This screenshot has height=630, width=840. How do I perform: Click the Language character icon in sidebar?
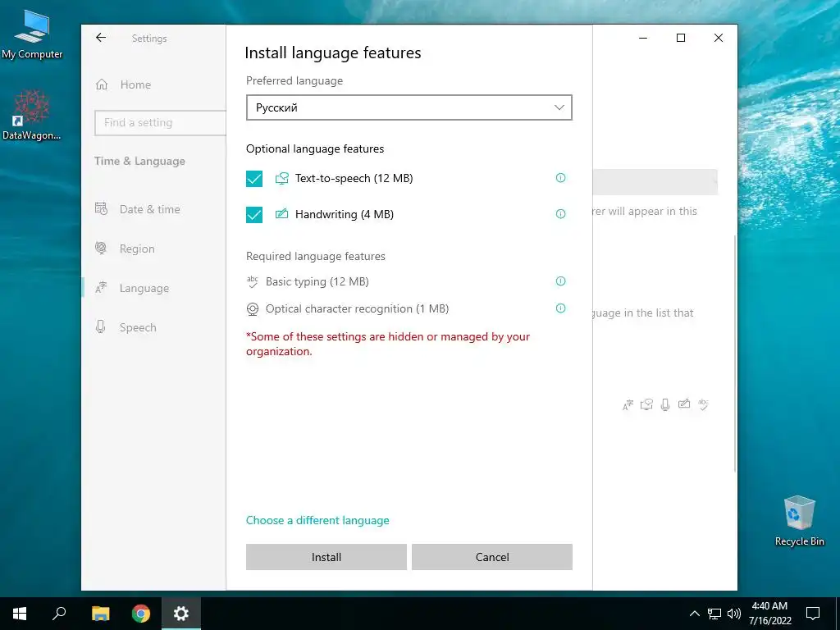[101, 288]
